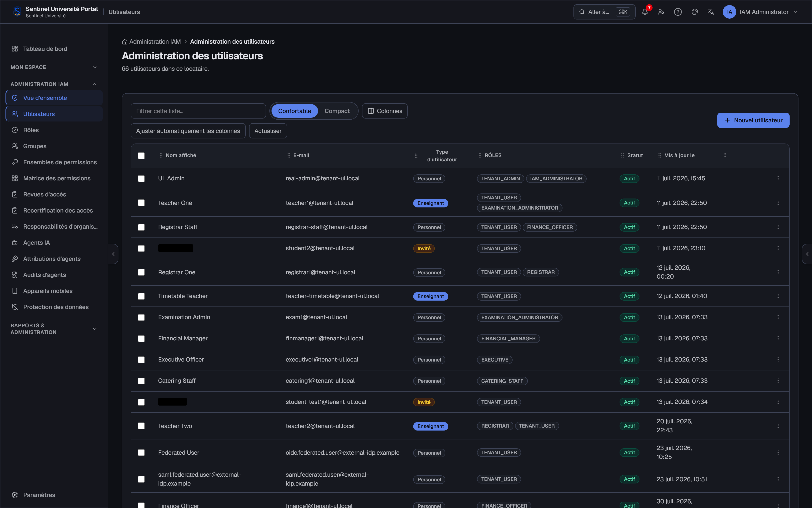Viewport: 812px width, 508px height.
Task: Check the Teacher One row checkbox
Action: click(x=141, y=203)
